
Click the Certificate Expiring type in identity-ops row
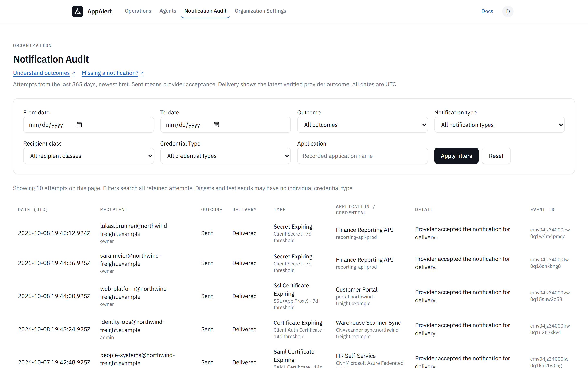click(298, 323)
